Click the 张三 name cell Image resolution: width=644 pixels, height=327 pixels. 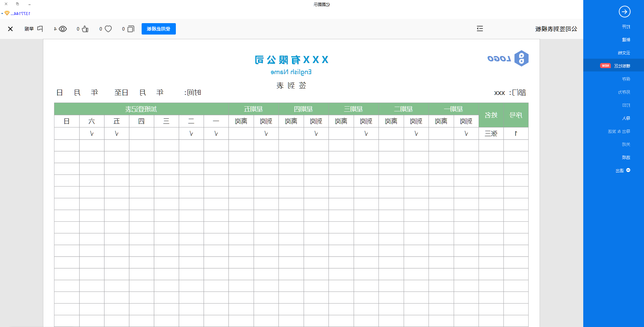(x=491, y=133)
